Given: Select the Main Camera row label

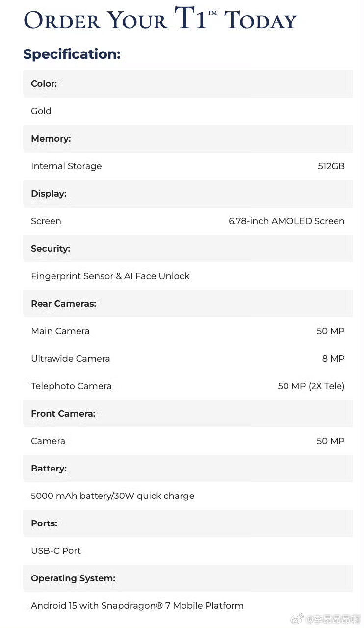Looking at the screenshot, I should pos(60,331).
